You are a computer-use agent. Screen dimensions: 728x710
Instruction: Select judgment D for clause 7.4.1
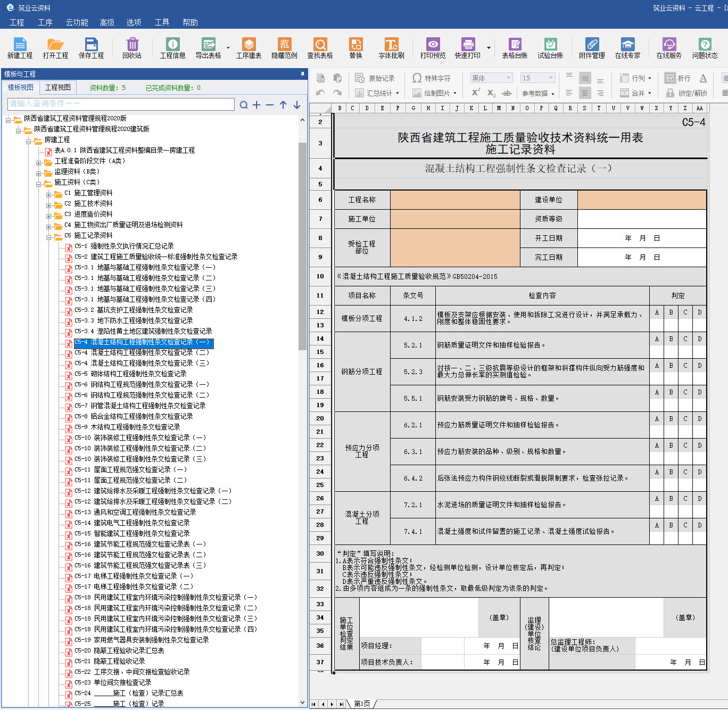[700, 525]
